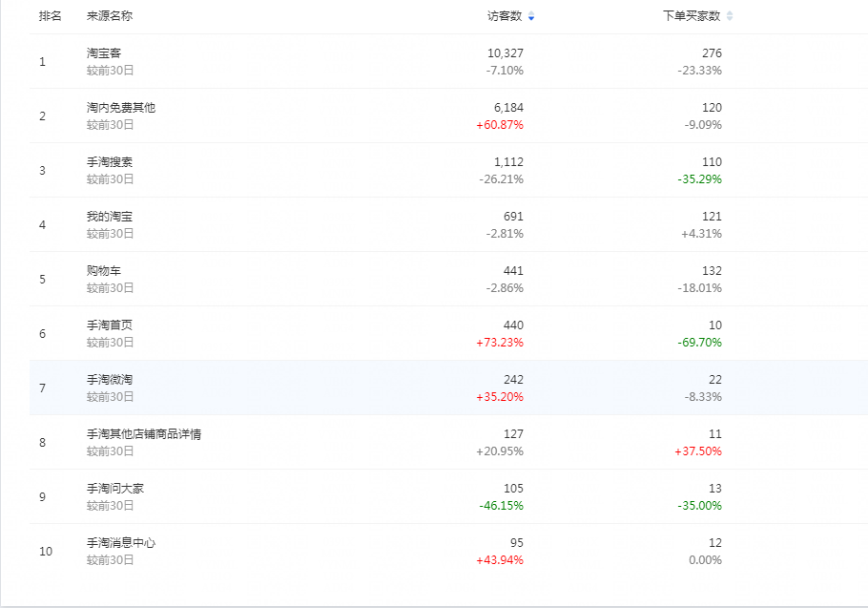This screenshot has height=608, width=868.
Task: Click the +4.31% buyer change
Action: [701, 233]
